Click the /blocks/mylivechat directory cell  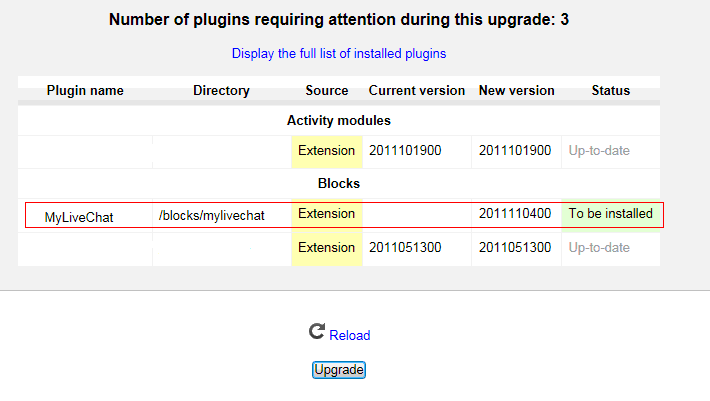211,215
